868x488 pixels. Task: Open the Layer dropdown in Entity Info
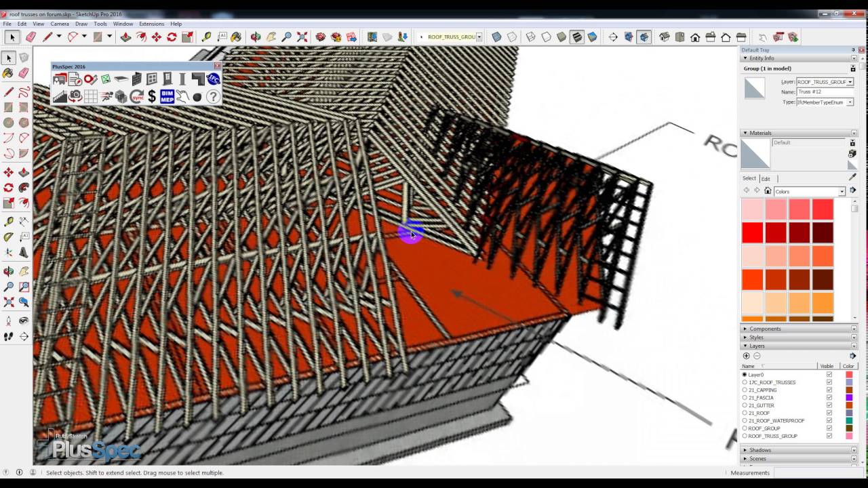(x=850, y=82)
